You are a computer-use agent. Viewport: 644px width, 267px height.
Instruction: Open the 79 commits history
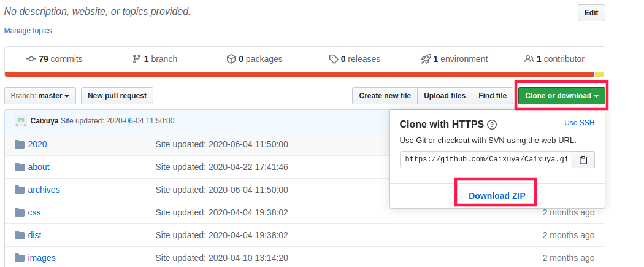tap(54, 59)
